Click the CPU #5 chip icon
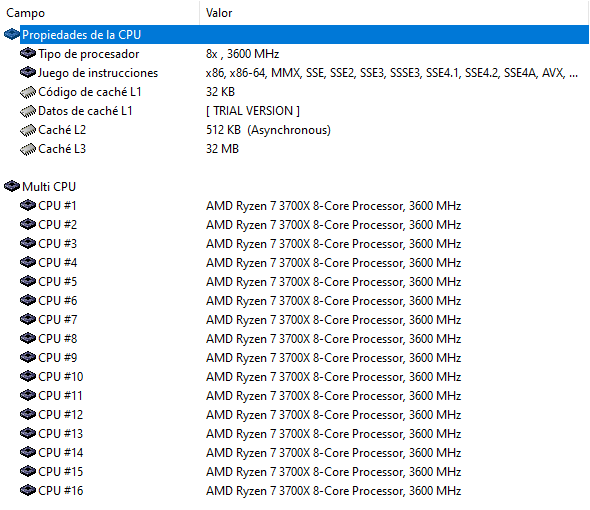This screenshot has height=510, width=590. [27, 282]
